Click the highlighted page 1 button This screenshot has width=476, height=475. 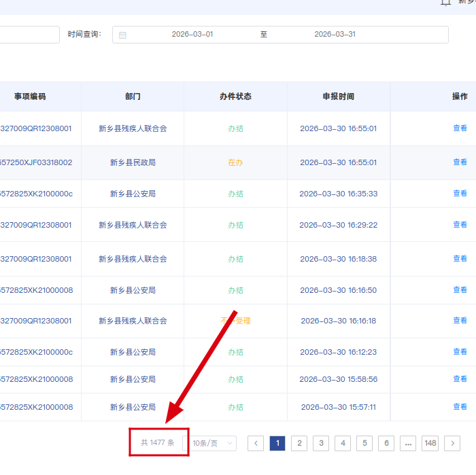[277, 443]
